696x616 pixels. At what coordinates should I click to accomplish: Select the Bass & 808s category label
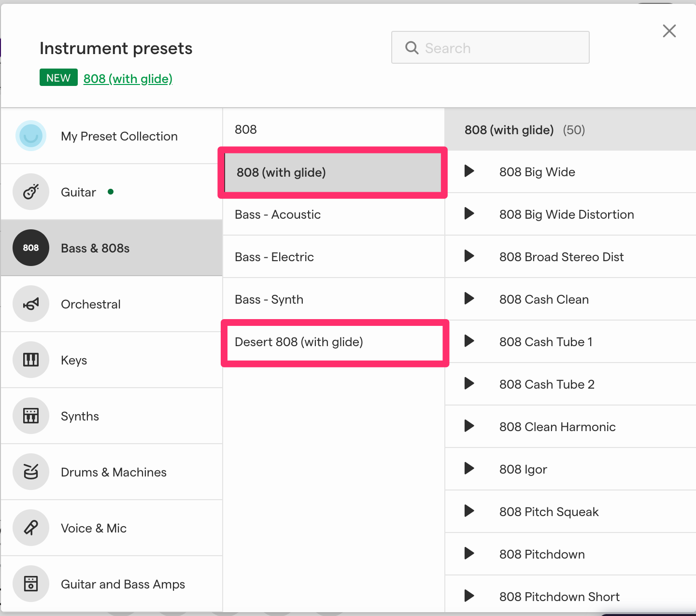click(95, 248)
